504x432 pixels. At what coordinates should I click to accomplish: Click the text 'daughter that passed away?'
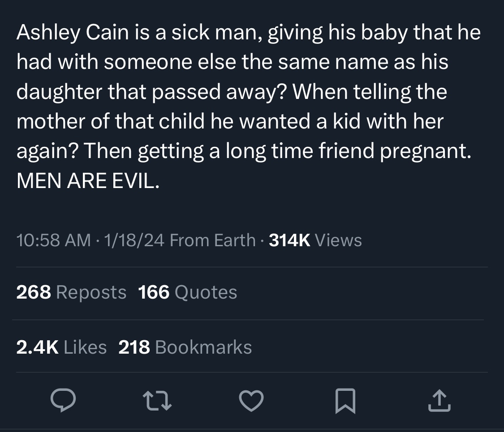pyautogui.click(x=151, y=92)
